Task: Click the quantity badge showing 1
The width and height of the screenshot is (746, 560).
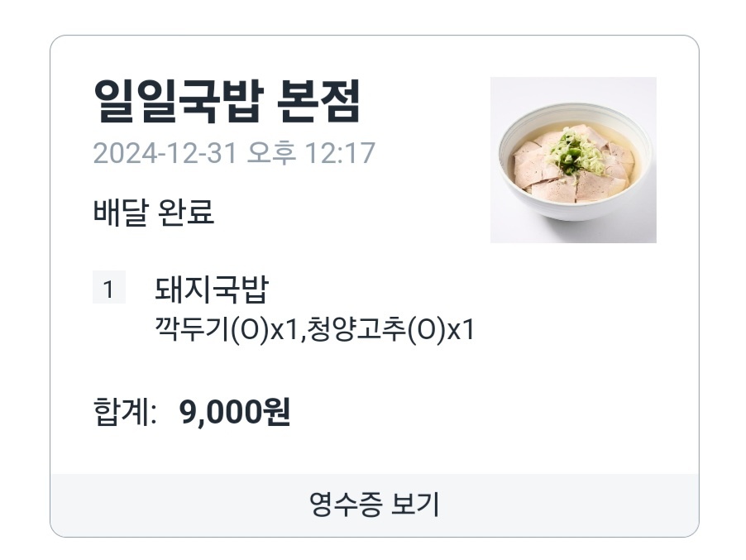Action: pyautogui.click(x=108, y=290)
